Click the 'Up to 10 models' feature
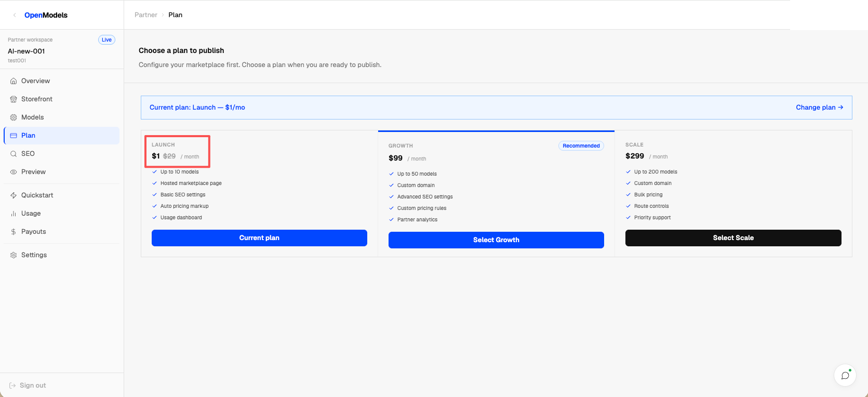This screenshot has width=868, height=397. click(x=180, y=172)
